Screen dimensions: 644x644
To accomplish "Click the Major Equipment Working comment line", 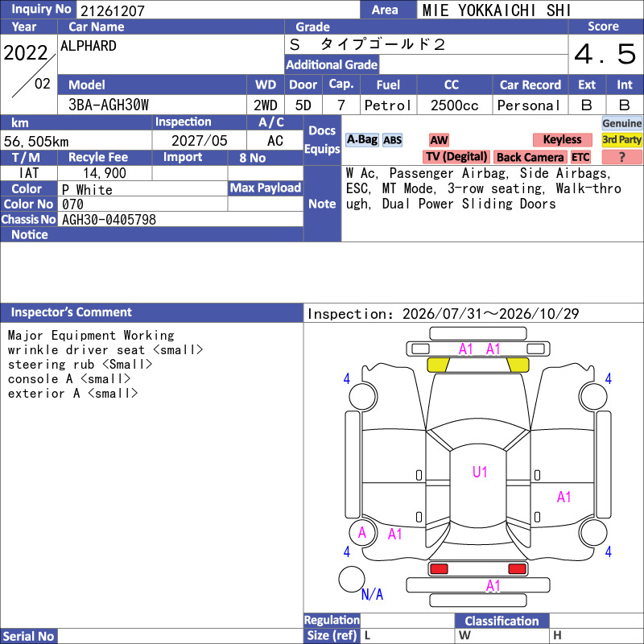I will pos(91,335).
